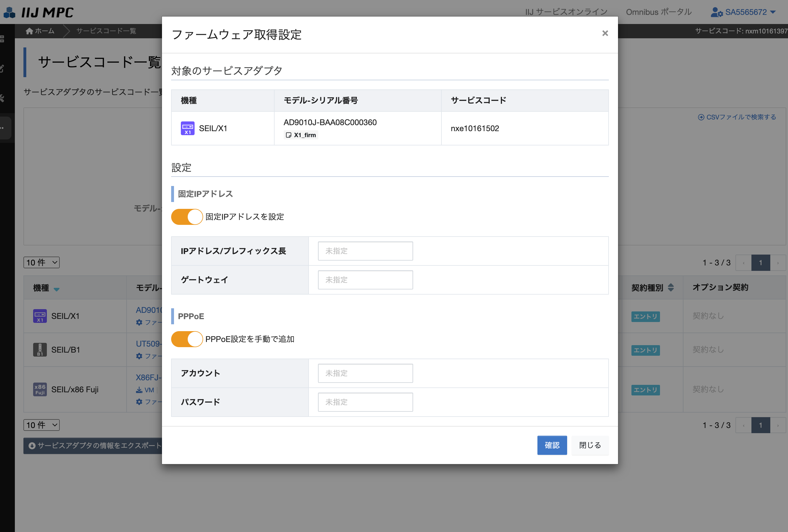The image size is (788, 532).
Task: Click the gear icon in the SEIL/x86 Fuji row
Action: 139,402
